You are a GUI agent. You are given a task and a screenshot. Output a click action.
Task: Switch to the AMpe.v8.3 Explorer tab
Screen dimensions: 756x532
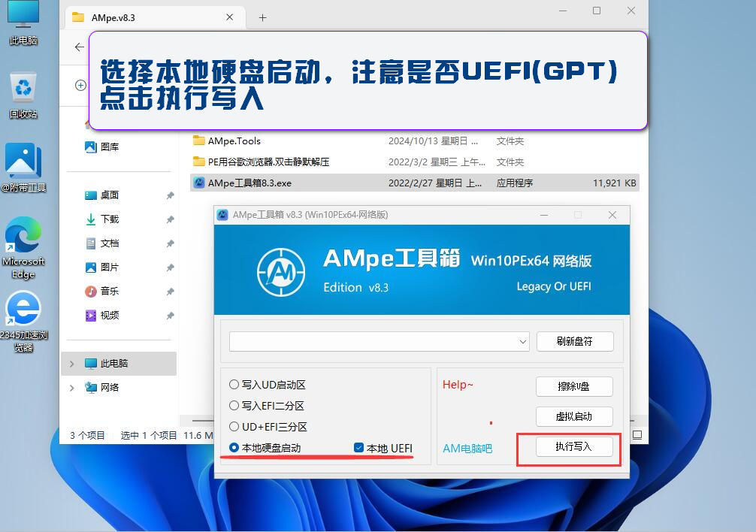[154, 17]
